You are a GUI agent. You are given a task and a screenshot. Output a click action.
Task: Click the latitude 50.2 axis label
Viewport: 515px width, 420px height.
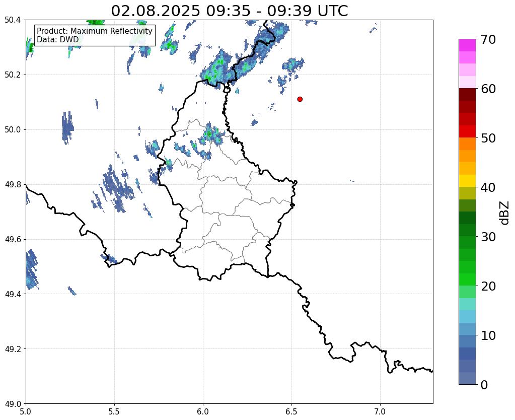(x=13, y=75)
